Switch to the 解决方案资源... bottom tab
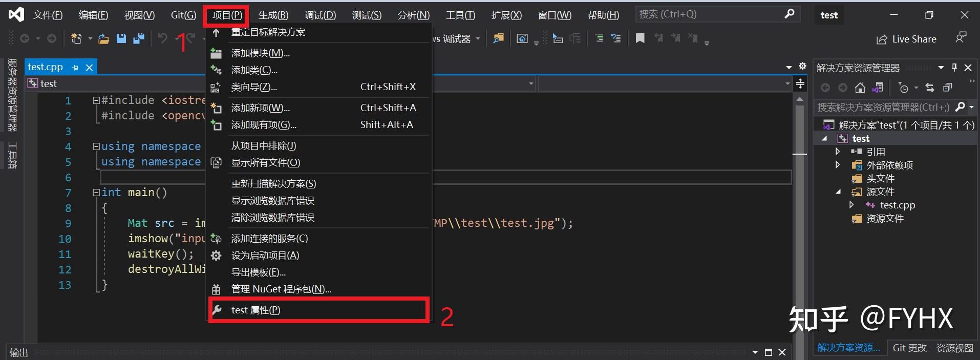The width and height of the screenshot is (980, 360). click(x=849, y=348)
